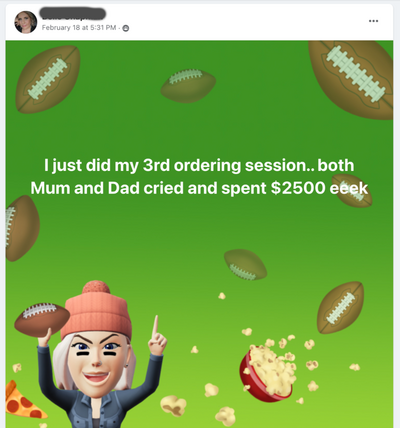
Task: Click the small football just below the post text
Action: pyautogui.click(x=245, y=264)
